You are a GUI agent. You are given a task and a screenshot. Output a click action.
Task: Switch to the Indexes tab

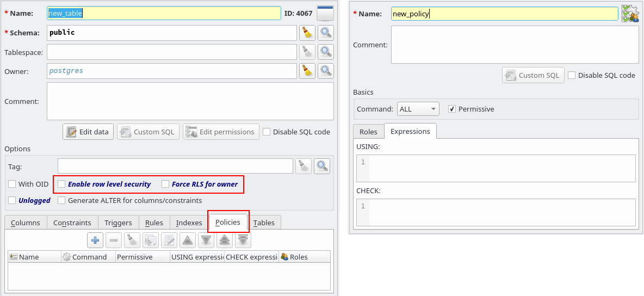coord(189,223)
